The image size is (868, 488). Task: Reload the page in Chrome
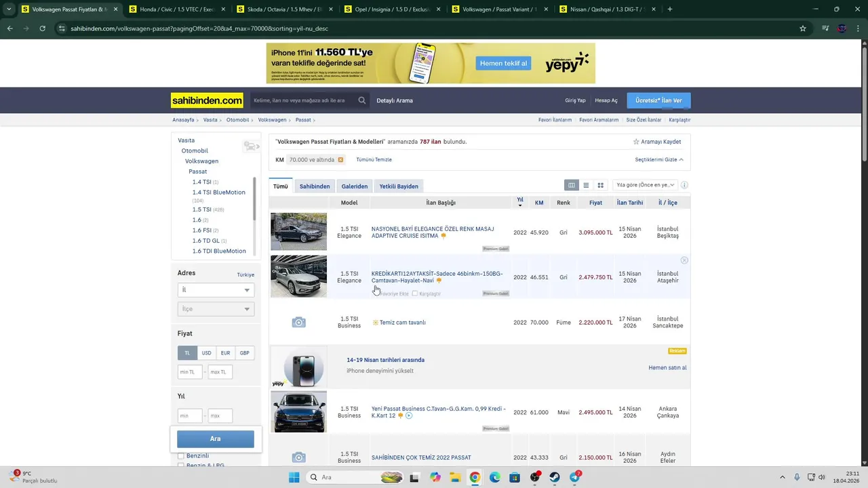coord(42,28)
